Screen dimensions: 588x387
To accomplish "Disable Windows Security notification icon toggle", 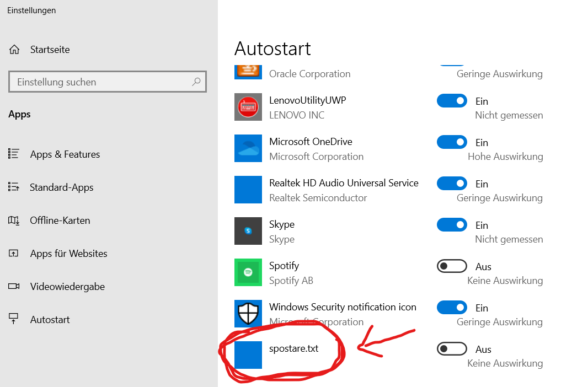I will (x=452, y=308).
